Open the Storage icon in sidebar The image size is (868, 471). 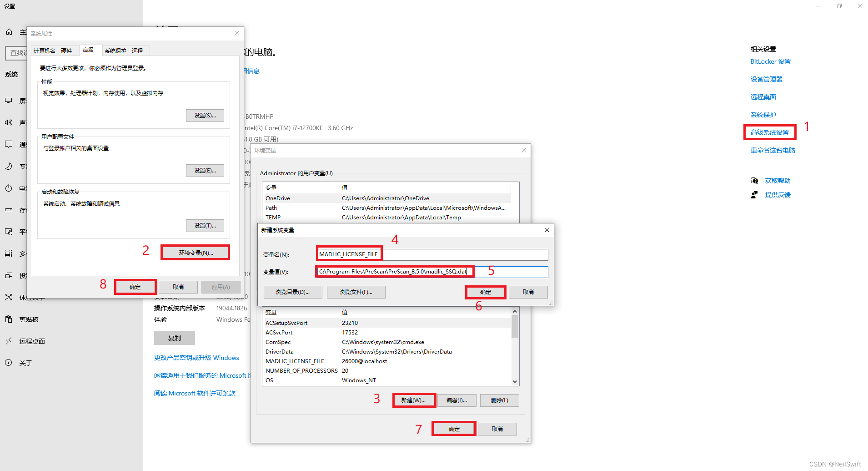(9, 210)
